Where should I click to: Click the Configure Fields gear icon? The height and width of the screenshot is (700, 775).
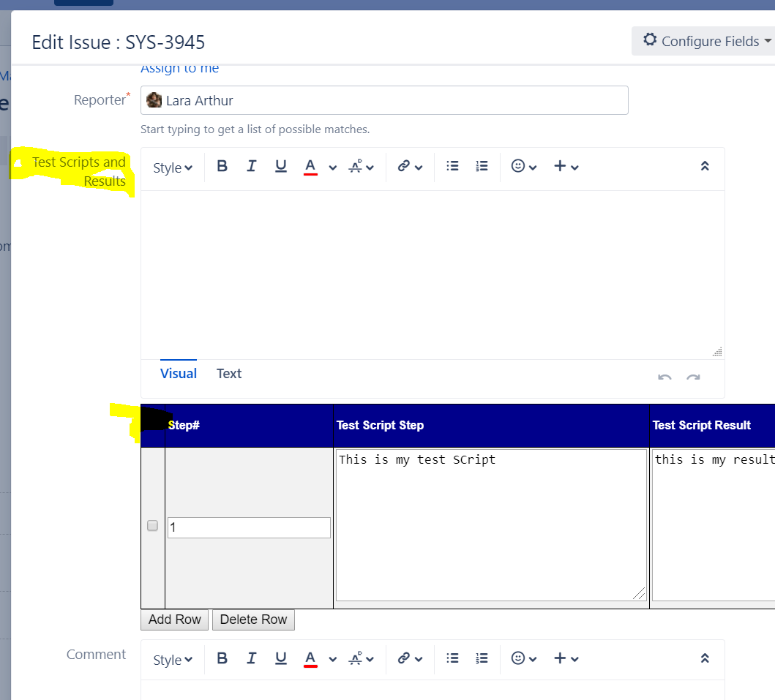[649, 40]
